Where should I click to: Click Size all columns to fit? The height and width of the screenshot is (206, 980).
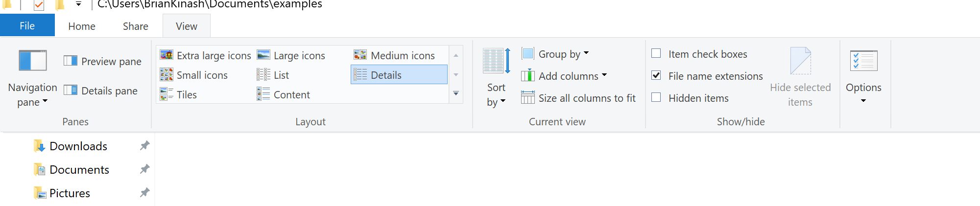click(578, 98)
